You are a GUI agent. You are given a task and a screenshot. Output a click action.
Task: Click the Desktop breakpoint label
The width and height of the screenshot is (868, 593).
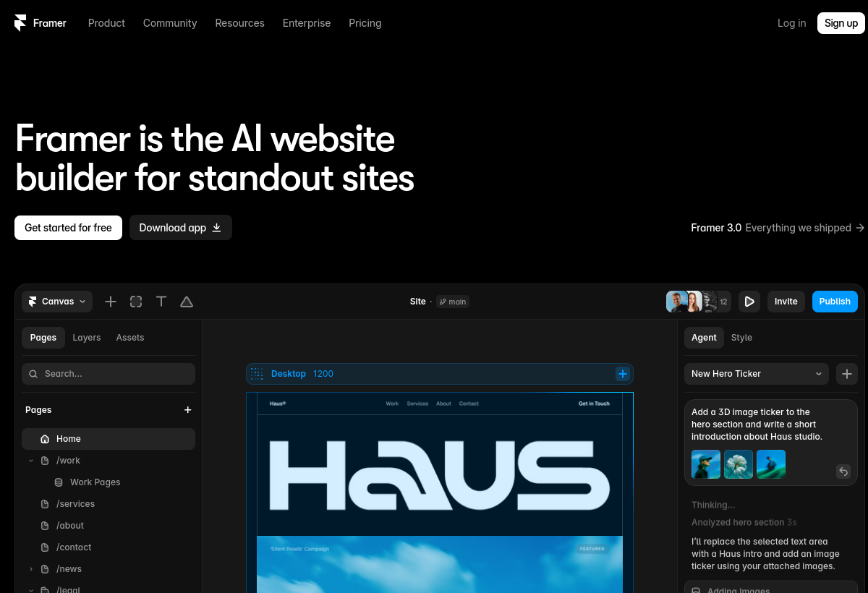pos(289,374)
